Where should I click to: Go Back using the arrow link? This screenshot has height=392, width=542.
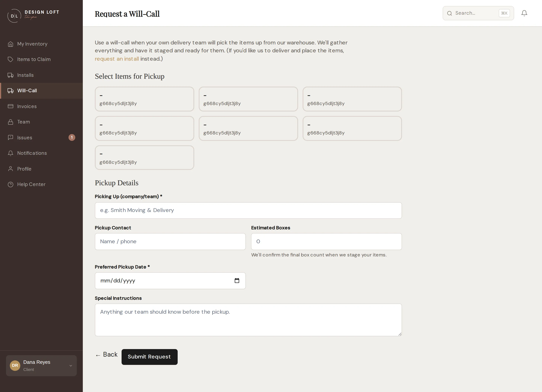pos(107,355)
